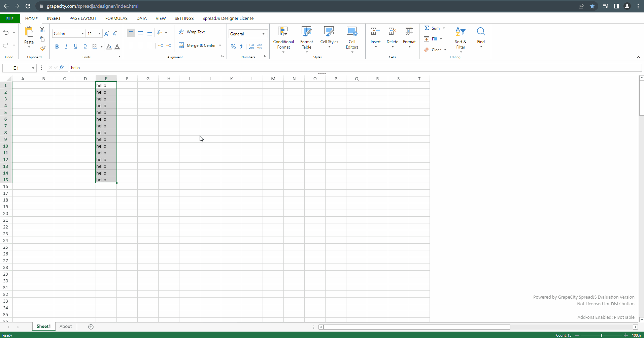Expand the General number format dropdown
The image size is (644, 338).
point(263,34)
